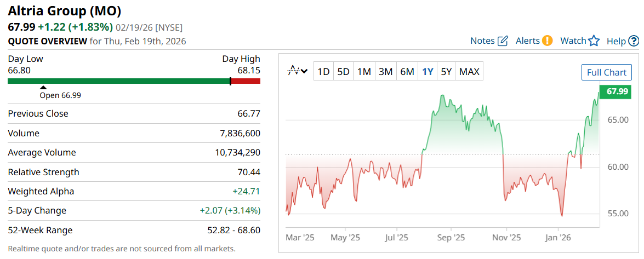The height and width of the screenshot is (259, 644).
Task: Click the Watch link text
Action: [x=573, y=41]
